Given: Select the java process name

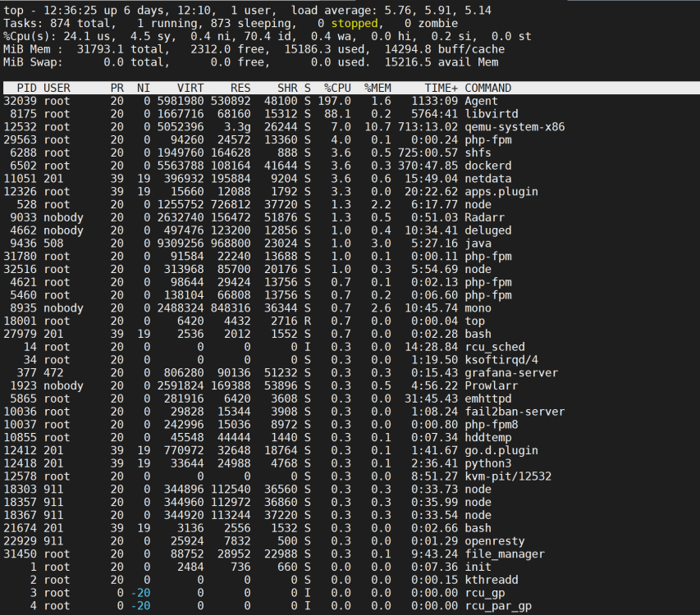Looking at the screenshot, I should tap(478, 243).
